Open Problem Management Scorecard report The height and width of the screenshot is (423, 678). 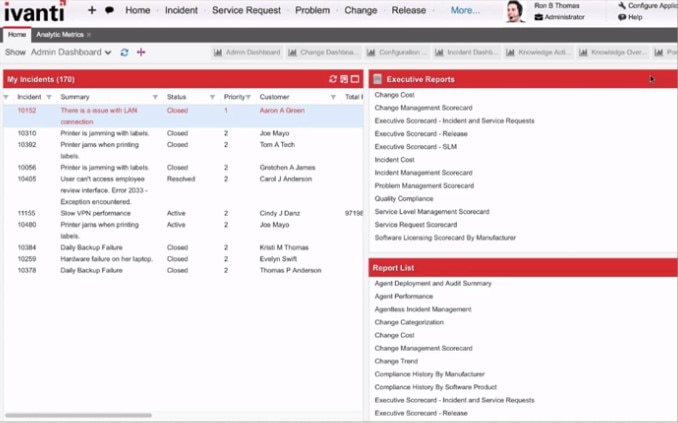[424, 186]
